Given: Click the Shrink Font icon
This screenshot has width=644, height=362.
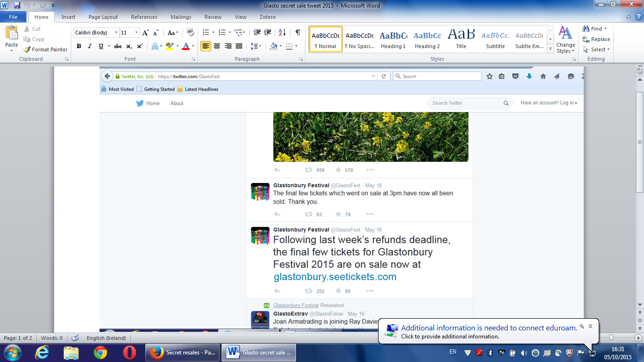Looking at the screenshot, I should [x=156, y=33].
